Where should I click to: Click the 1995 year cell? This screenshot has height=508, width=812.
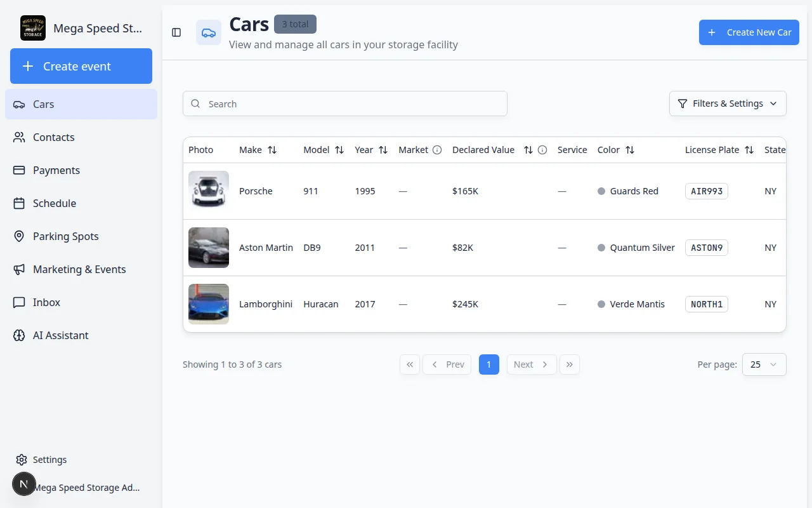tap(365, 191)
